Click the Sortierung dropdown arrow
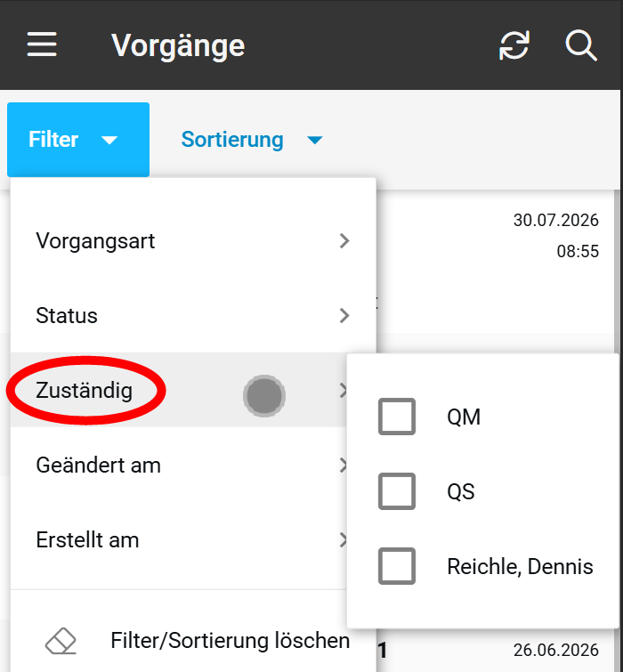Screen dimensions: 623x672 pos(315,140)
